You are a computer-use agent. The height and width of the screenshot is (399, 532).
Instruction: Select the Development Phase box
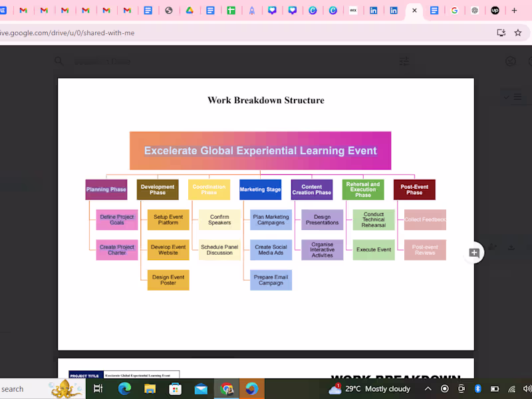click(158, 190)
